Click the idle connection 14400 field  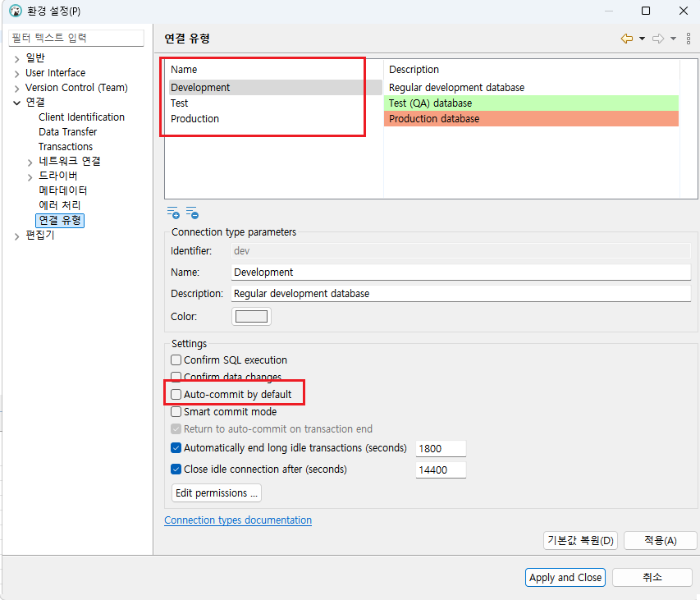pos(441,470)
